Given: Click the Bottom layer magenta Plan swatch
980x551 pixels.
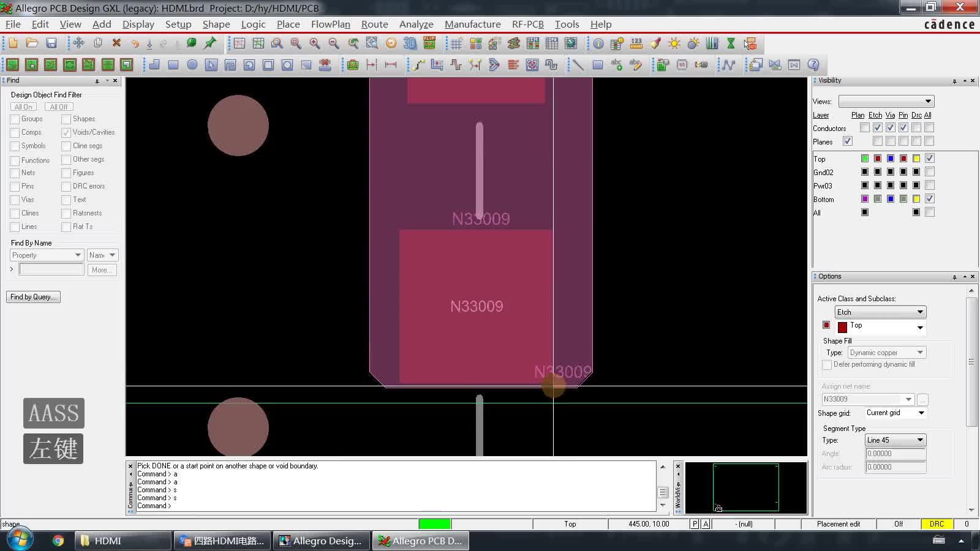Looking at the screenshot, I should [865, 199].
